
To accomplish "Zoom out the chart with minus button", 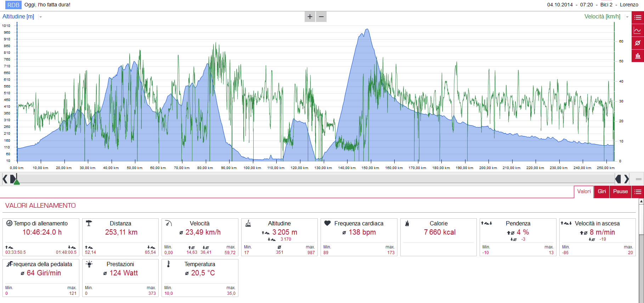I will (x=321, y=17).
